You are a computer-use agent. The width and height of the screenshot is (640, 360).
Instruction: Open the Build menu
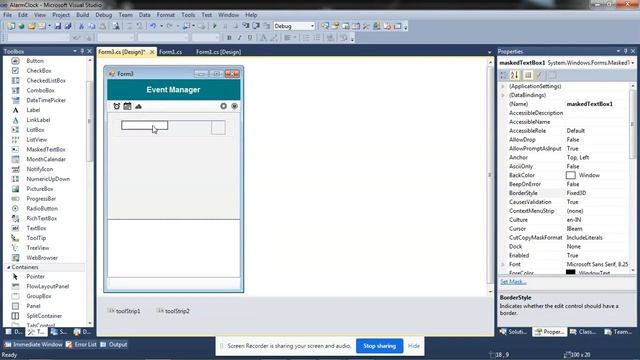point(82,15)
